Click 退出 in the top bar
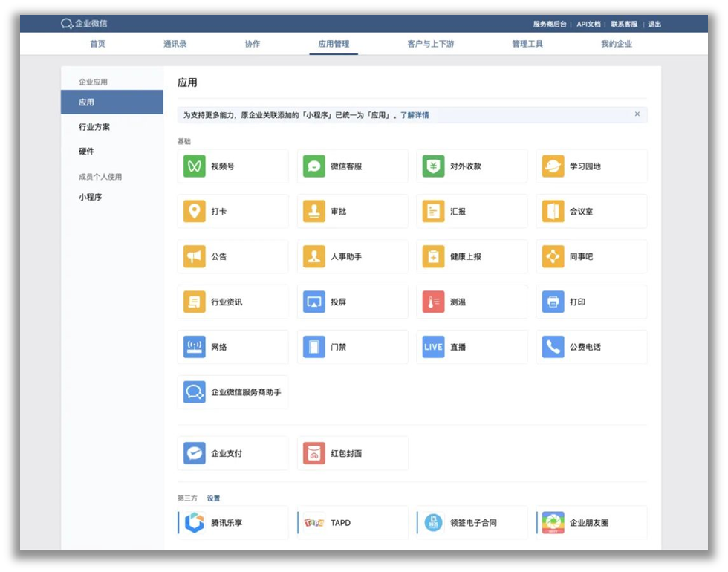728x572 pixels. 654,25
